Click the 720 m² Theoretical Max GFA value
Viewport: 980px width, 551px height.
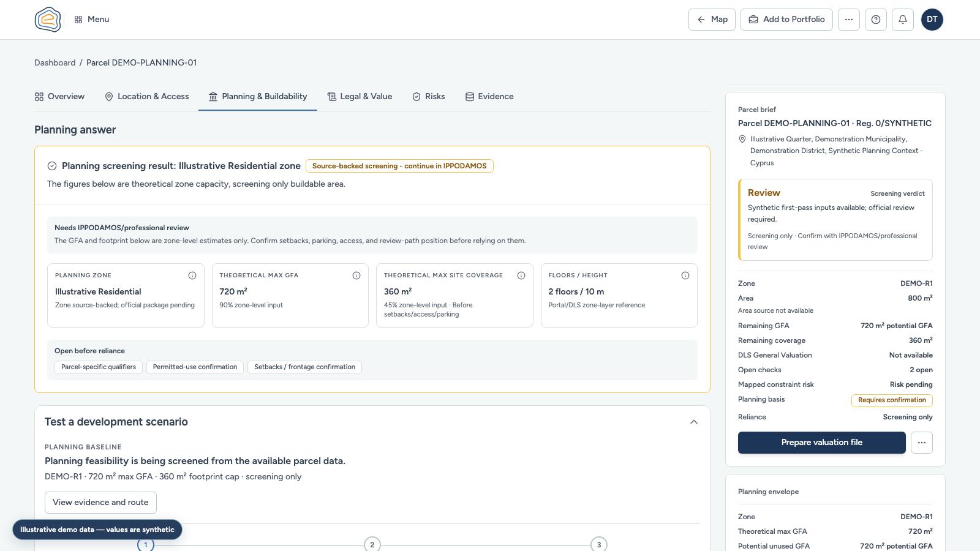pyautogui.click(x=233, y=291)
